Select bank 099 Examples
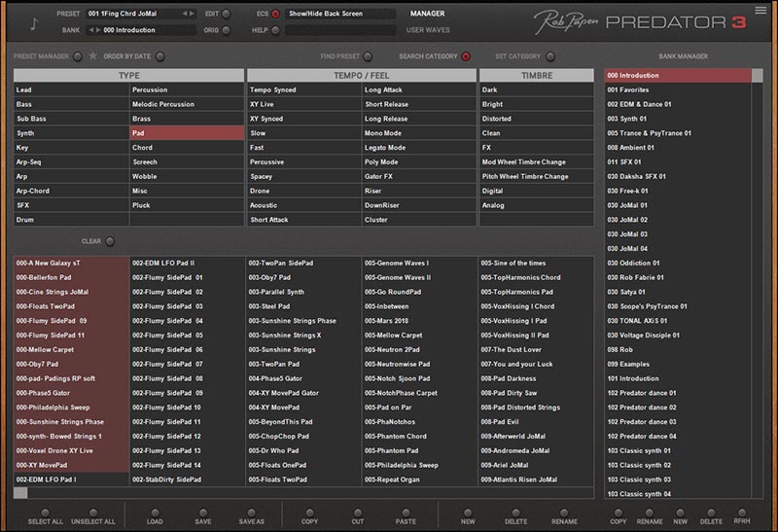Screen dimensions: 778x532 [x=678, y=364]
